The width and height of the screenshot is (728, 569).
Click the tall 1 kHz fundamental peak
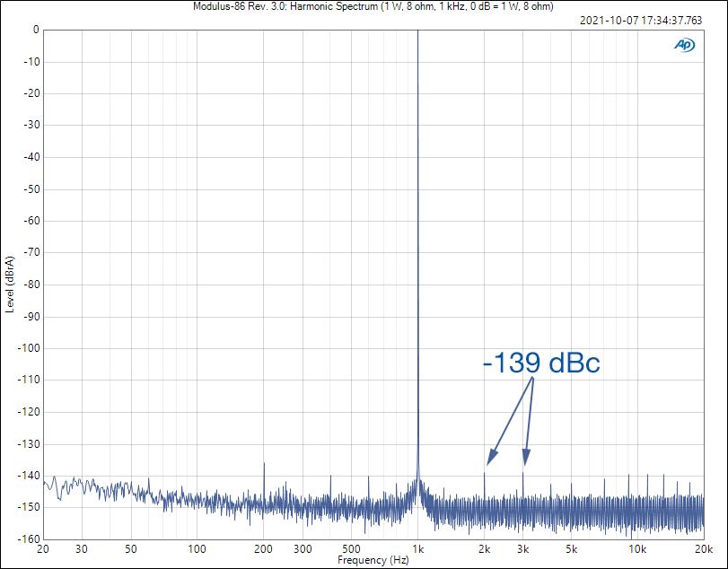[x=417, y=255]
